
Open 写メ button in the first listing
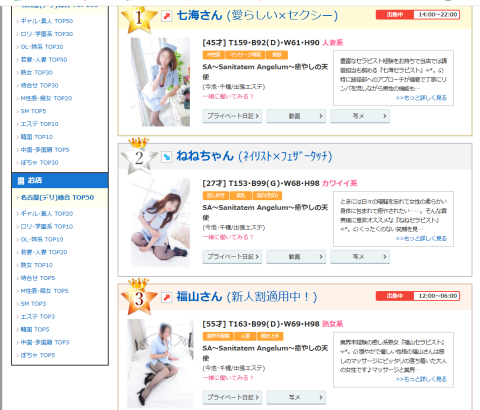click(360, 116)
